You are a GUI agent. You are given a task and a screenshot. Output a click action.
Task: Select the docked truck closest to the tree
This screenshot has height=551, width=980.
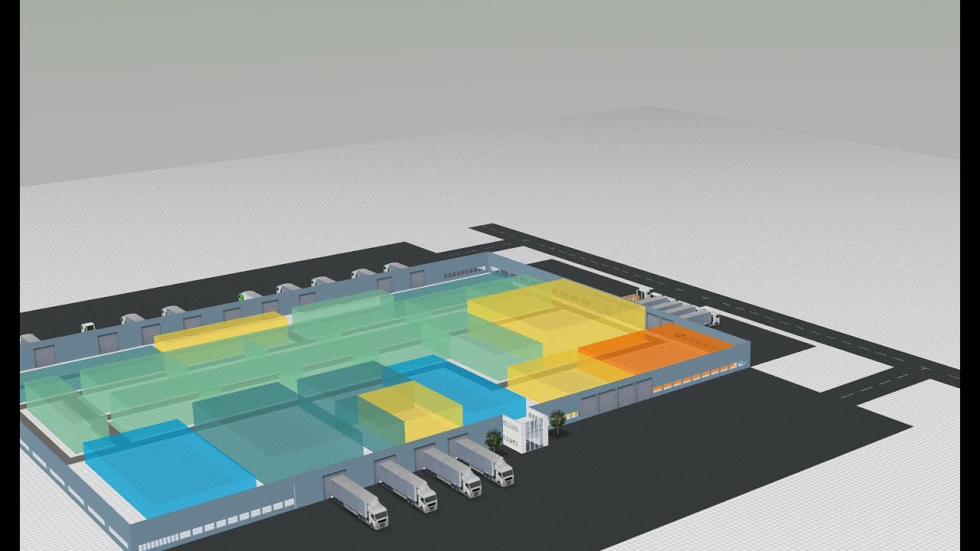click(x=485, y=461)
